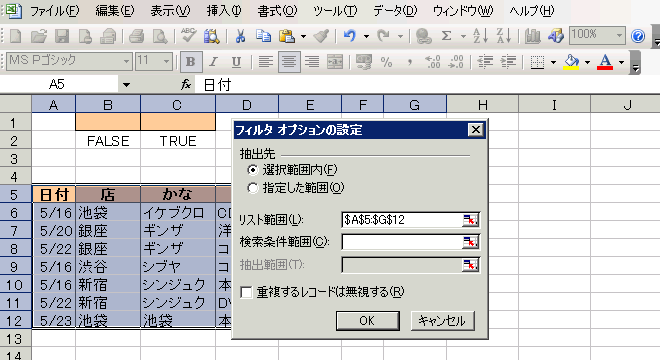This screenshot has width=660, height=360.
Task: Click cell C2 containing TRUE
Action: point(178,141)
